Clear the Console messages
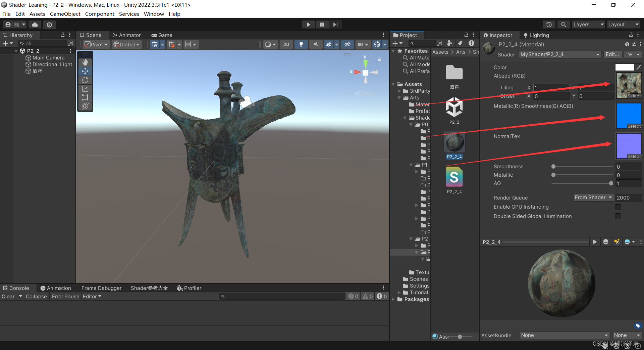 click(x=8, y=296)
